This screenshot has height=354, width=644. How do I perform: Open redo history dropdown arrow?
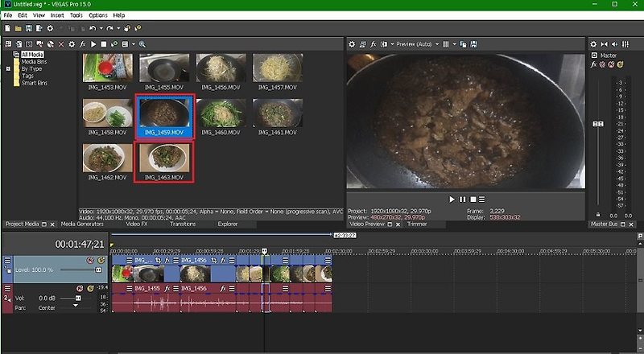(x=118, y=28)
